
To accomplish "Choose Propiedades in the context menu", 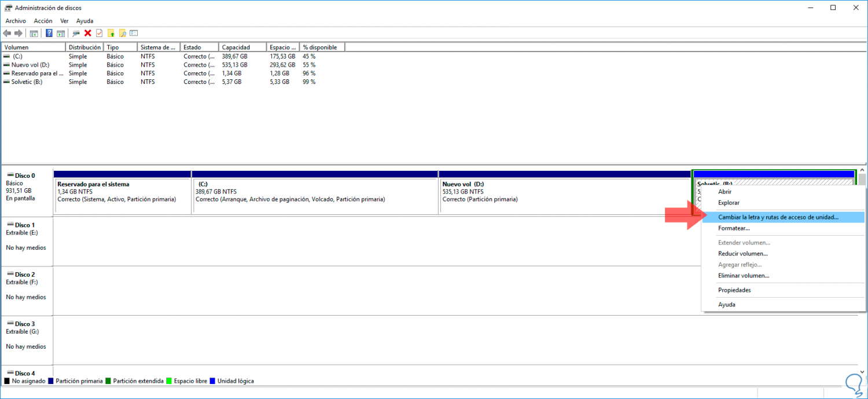I will [783, 290].
